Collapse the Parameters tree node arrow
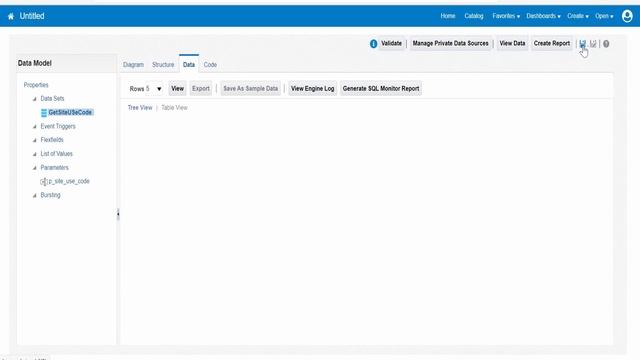640x360 pixels. [35, 168]
